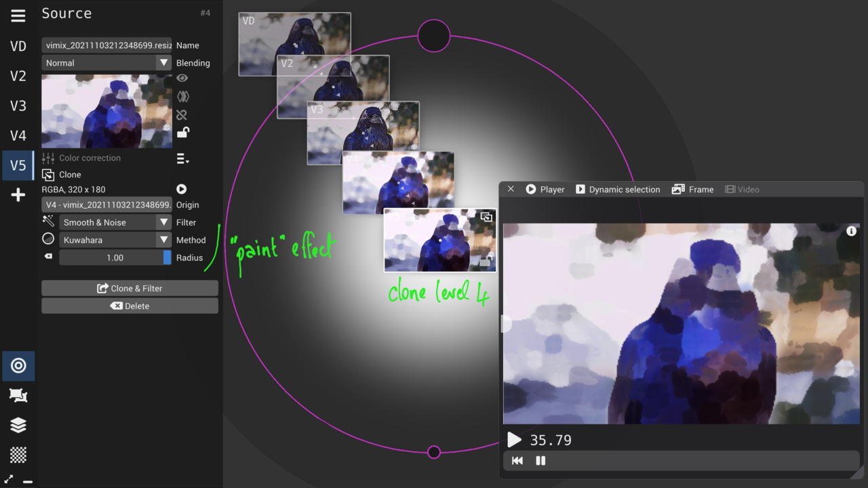Click the Radius slider
The height and width of the screenshot is (488, 868).
coord(115,258)
